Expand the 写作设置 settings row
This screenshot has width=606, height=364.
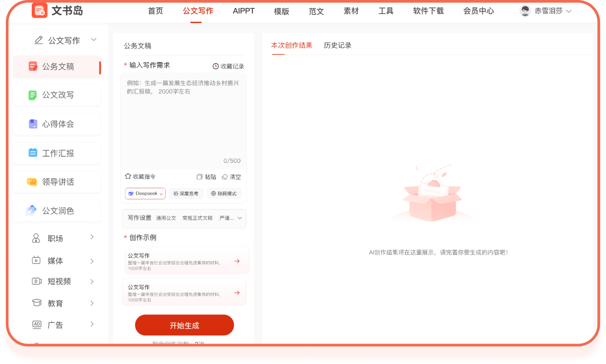coord(184,218)
